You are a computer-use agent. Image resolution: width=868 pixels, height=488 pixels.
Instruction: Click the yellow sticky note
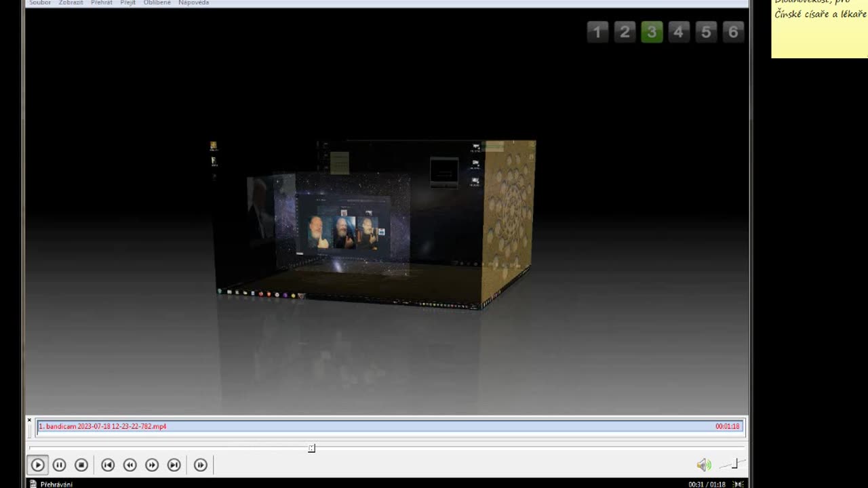tap(819, 28)
